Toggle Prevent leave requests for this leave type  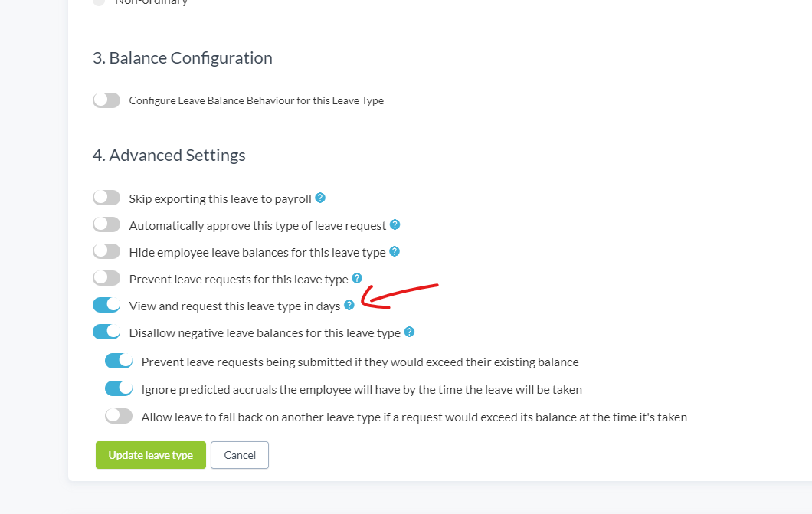(106, 279)
